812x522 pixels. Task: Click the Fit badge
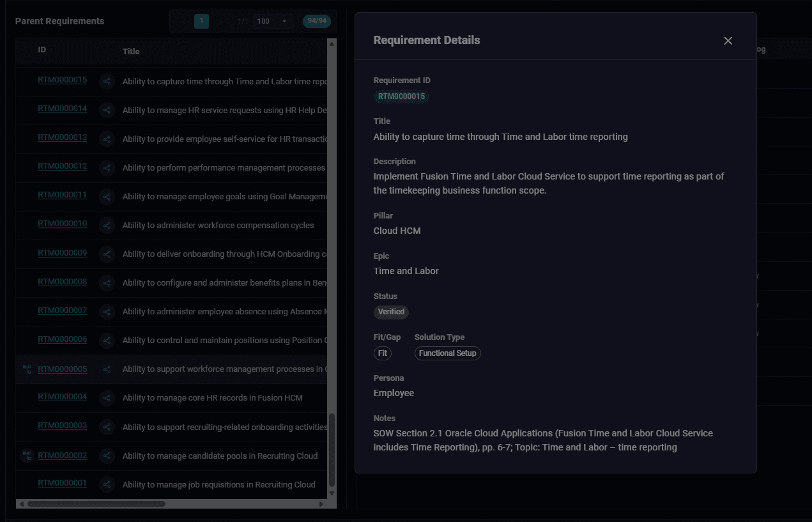(x=383, y=353)
